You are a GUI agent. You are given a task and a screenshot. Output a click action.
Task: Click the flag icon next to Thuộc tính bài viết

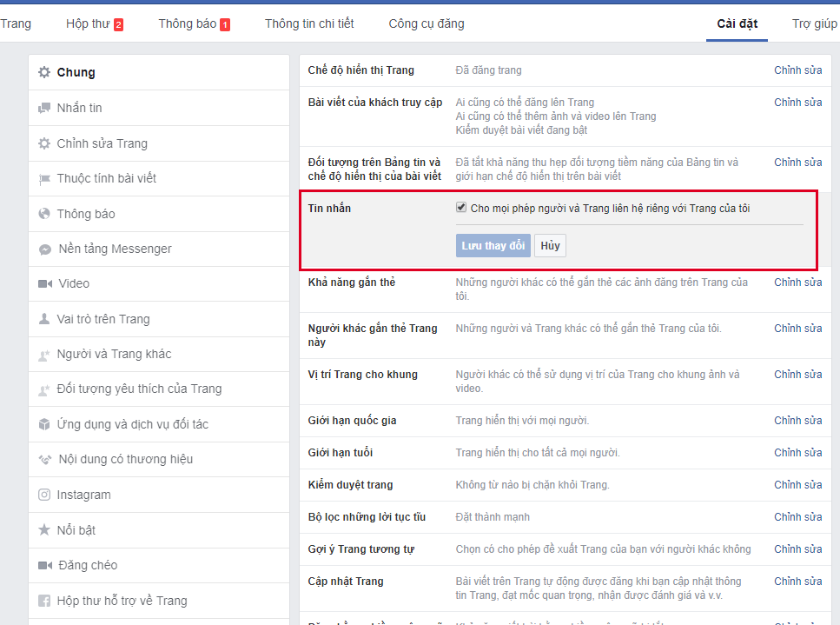pos(44,179)
